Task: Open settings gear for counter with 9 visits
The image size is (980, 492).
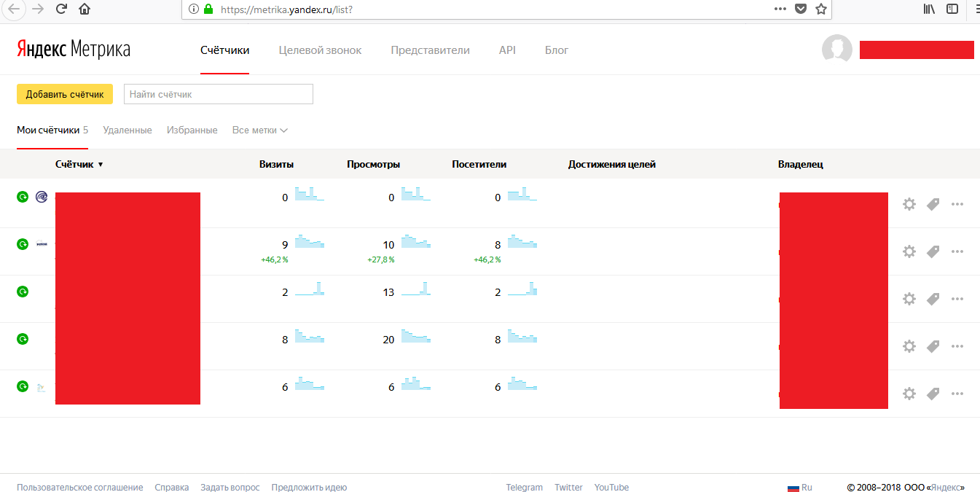Action: click(x=909, y=251)
